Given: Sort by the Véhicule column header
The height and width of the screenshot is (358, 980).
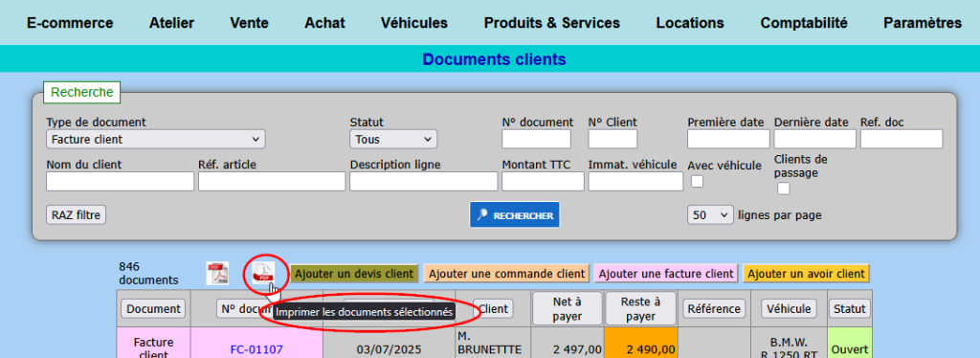Looking at the screenshot, I should click(789, 308).
